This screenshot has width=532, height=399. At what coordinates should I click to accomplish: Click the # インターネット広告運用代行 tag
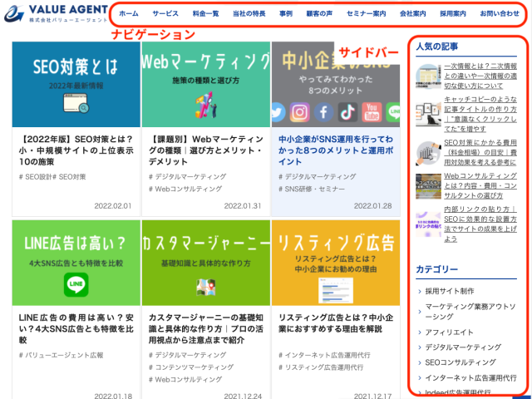[x=324, y=355]
